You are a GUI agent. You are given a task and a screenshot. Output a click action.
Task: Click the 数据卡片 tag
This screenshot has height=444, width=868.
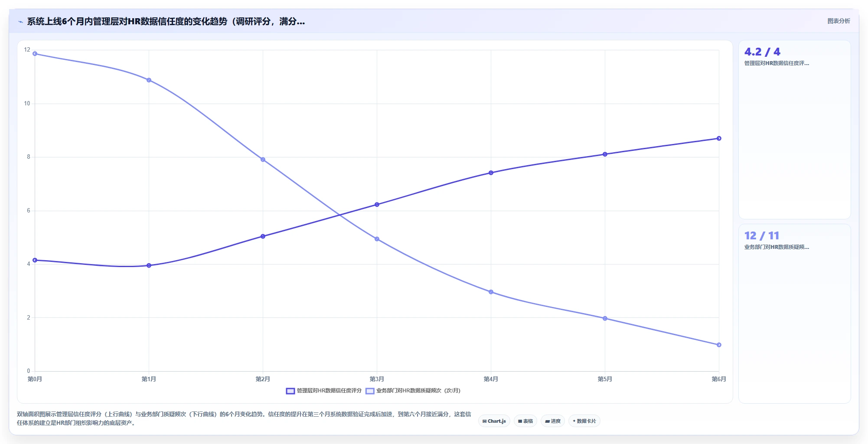pos(584,421)
